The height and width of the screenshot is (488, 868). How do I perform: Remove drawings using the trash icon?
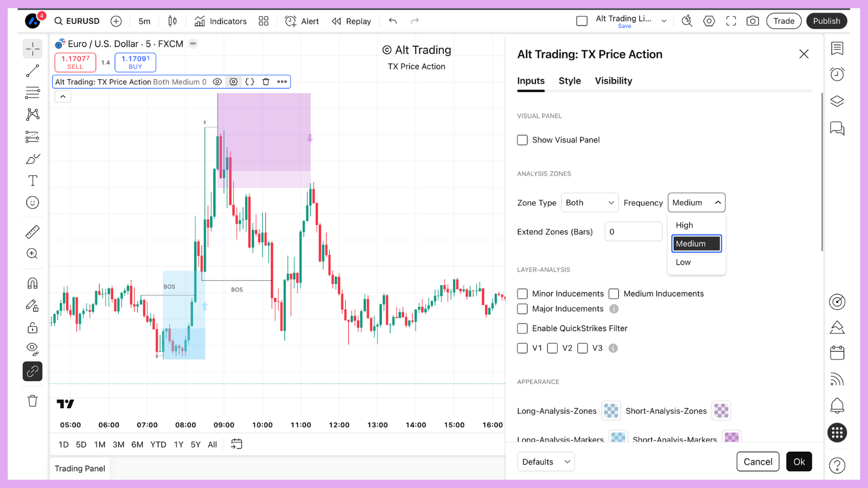(x=32, y=400)
